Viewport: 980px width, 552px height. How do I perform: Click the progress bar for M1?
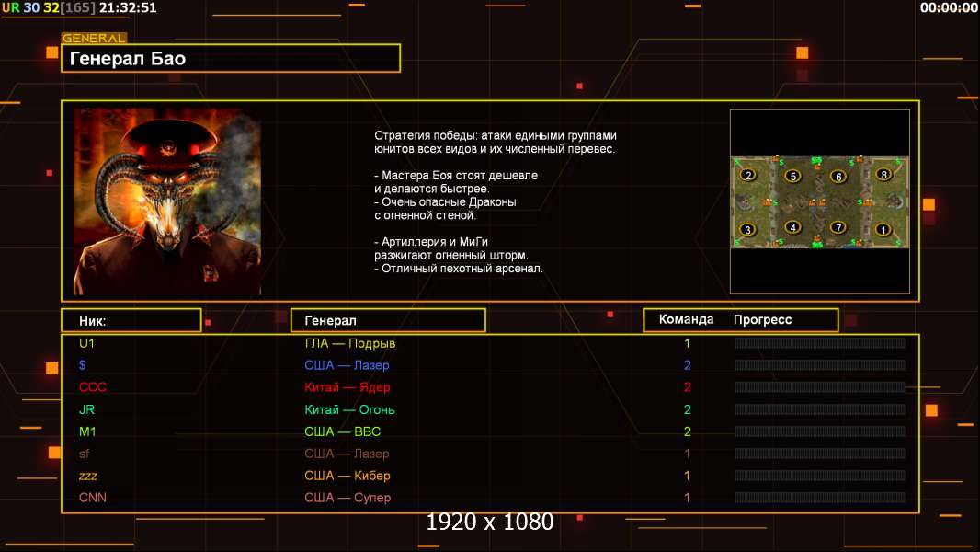tap(820, 431)
